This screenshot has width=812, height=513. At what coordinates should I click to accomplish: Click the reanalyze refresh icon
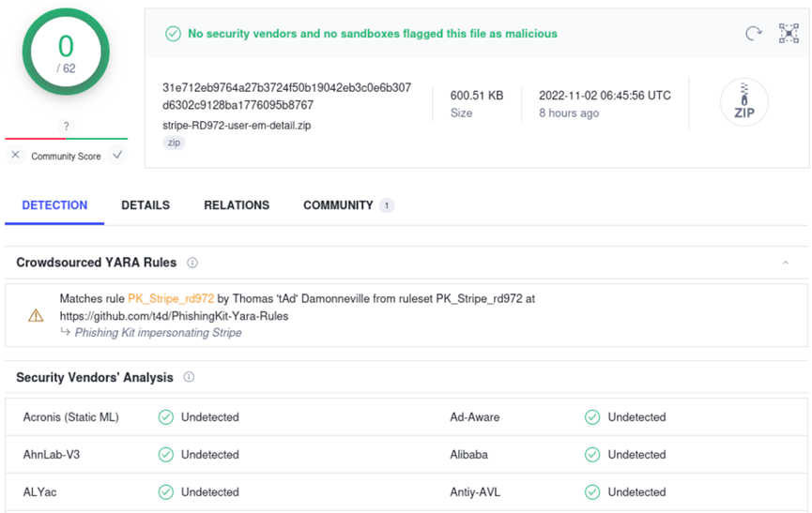(753, 34)
